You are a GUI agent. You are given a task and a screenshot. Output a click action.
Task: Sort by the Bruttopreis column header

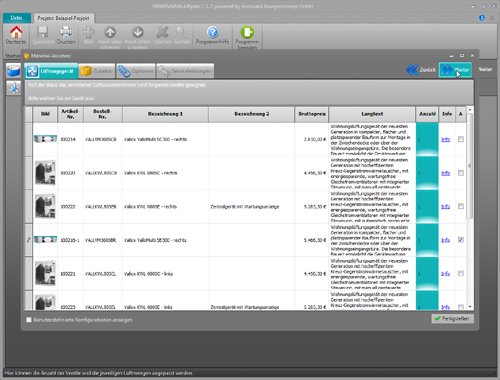coord(311,114)
